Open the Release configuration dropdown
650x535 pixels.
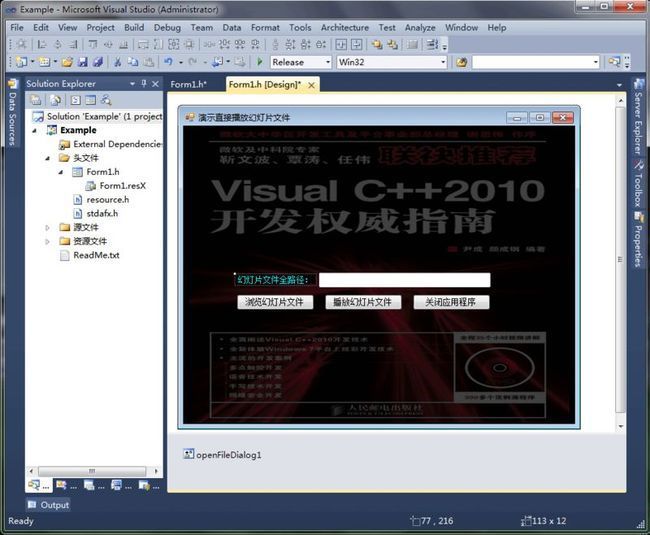(328, 62)
